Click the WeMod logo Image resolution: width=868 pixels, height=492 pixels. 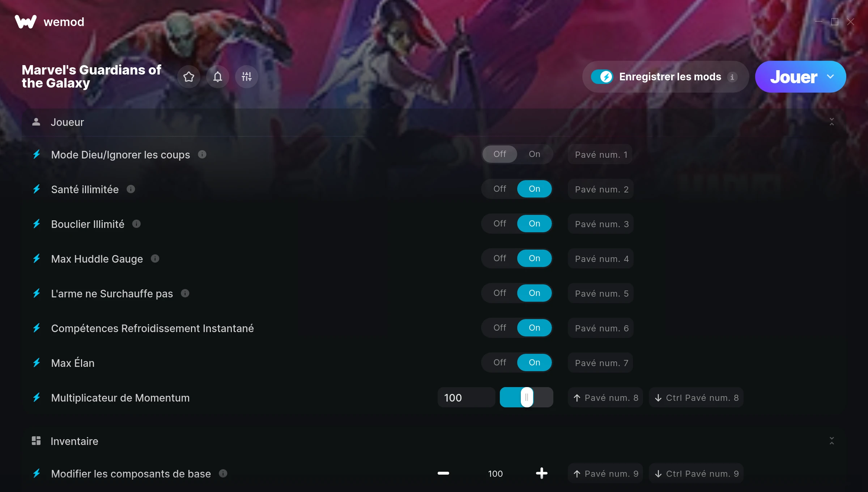click(26, 22)
